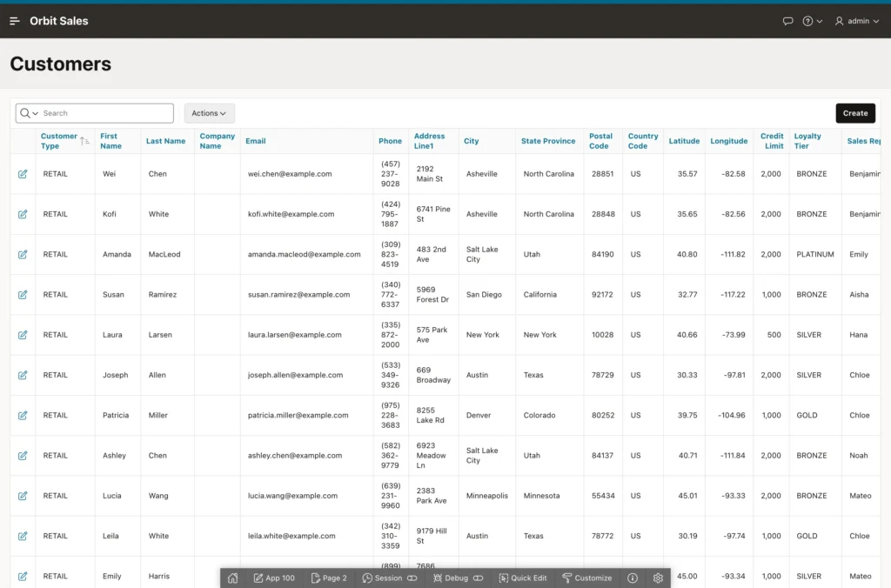The image size is (891, 588).
Task: Click the Home icon in developer toolbar
Action: [x=233, y=578]
